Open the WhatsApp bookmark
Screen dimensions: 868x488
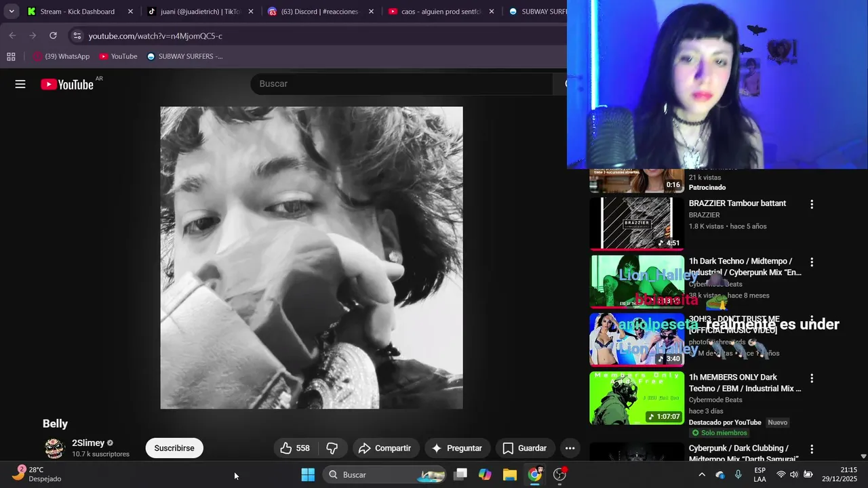pyautogui.click(x=61, y=56)
